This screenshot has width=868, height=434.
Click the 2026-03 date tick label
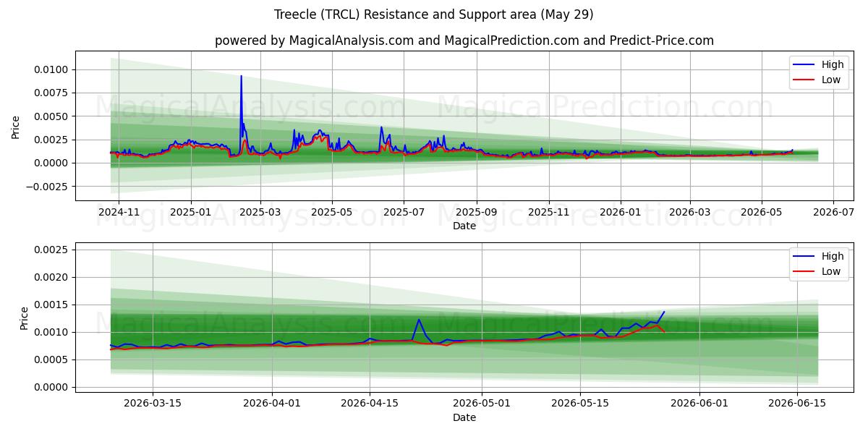tap(690, 211)
